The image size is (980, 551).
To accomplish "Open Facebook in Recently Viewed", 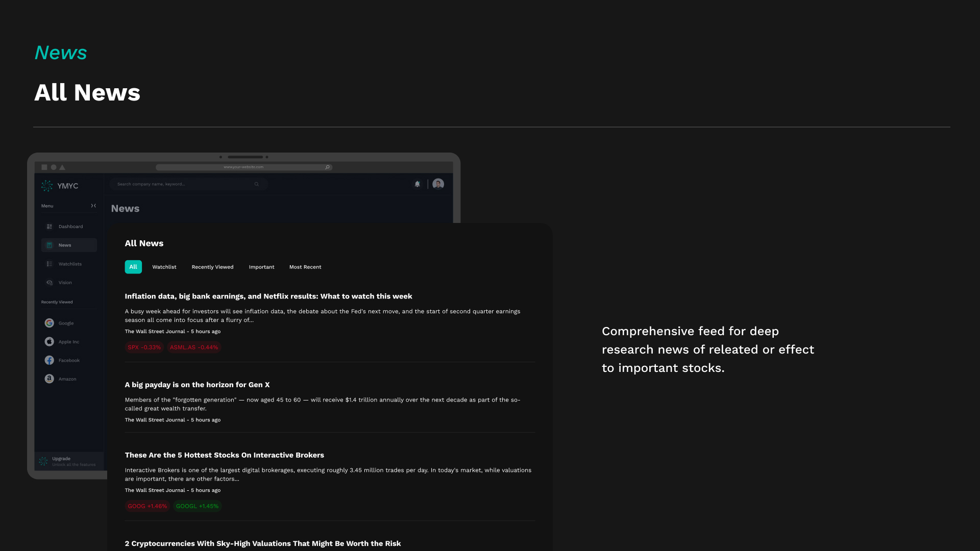I will point(68,360).
